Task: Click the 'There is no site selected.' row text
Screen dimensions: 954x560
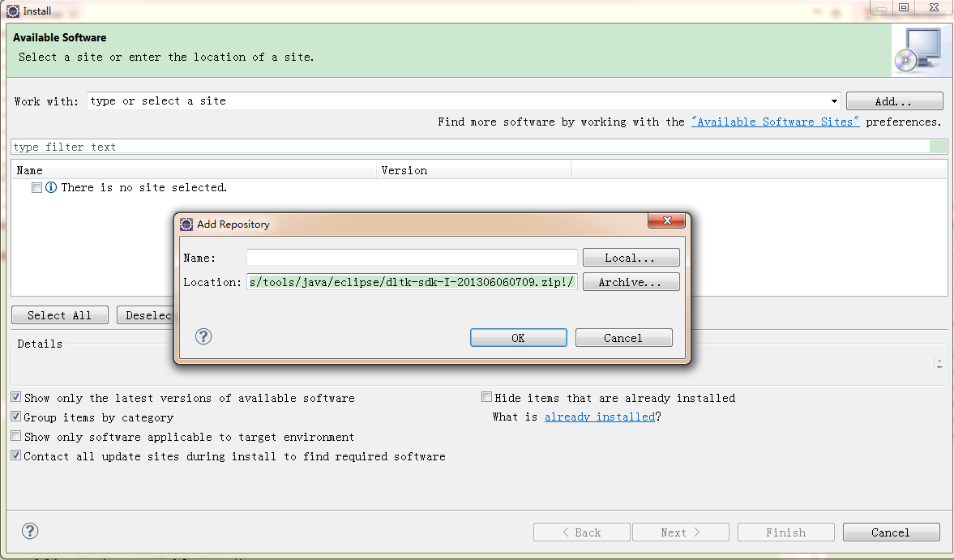Action: tap(143, 187)
